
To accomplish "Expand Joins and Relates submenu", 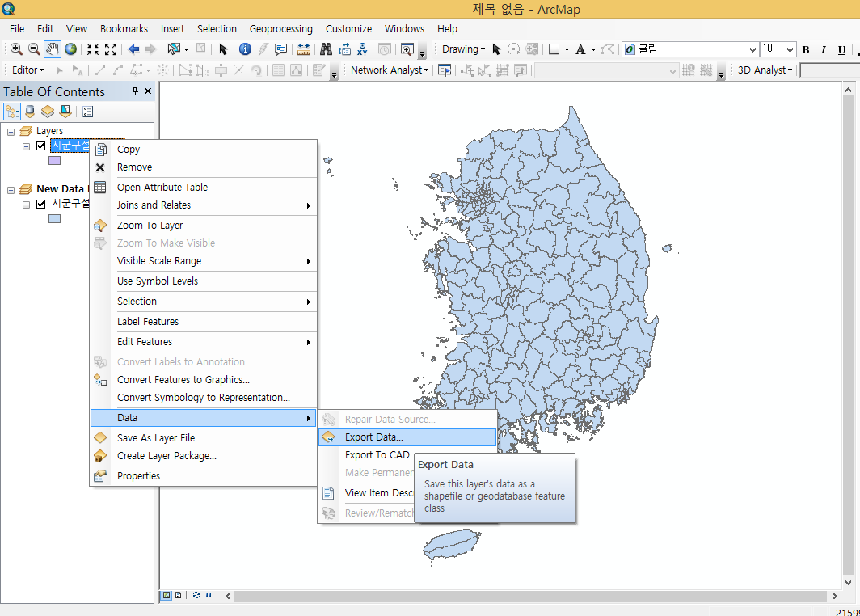I will coord(203,205).
